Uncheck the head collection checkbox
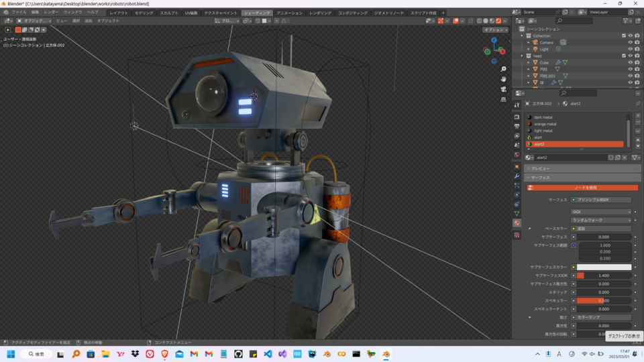The width and height of the screenshot is (644, 362). coord(623,56)
